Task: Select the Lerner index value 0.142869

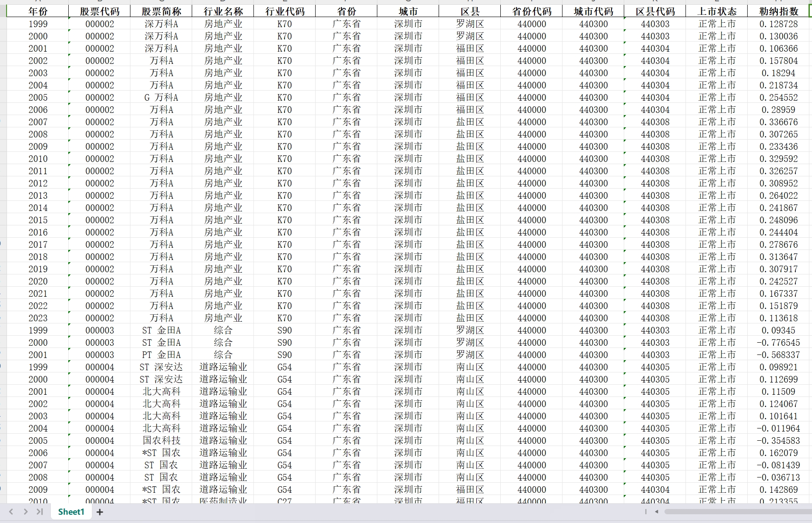Action: [x=778, y=490]
